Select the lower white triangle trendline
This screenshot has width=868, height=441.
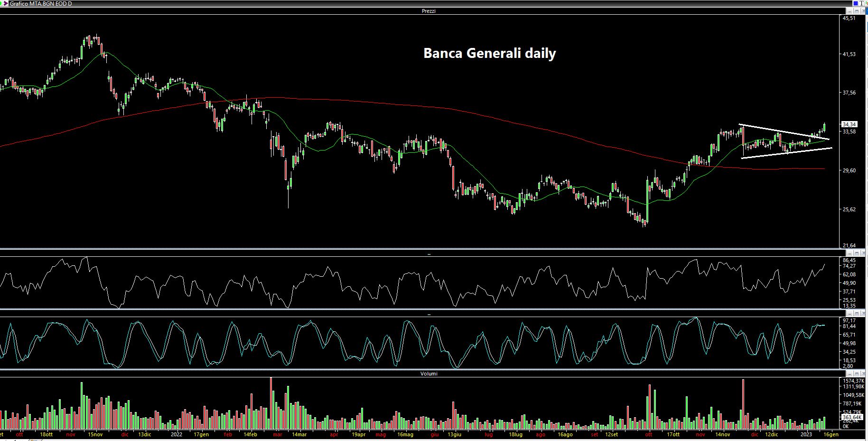(786, 153)
